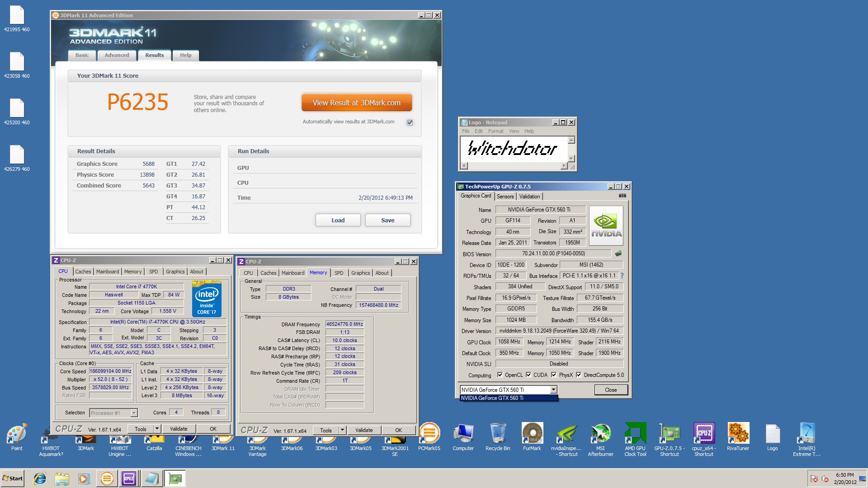Click the Save button in Run Details
The width and height of the screenshot is (868, 488).
387,221
